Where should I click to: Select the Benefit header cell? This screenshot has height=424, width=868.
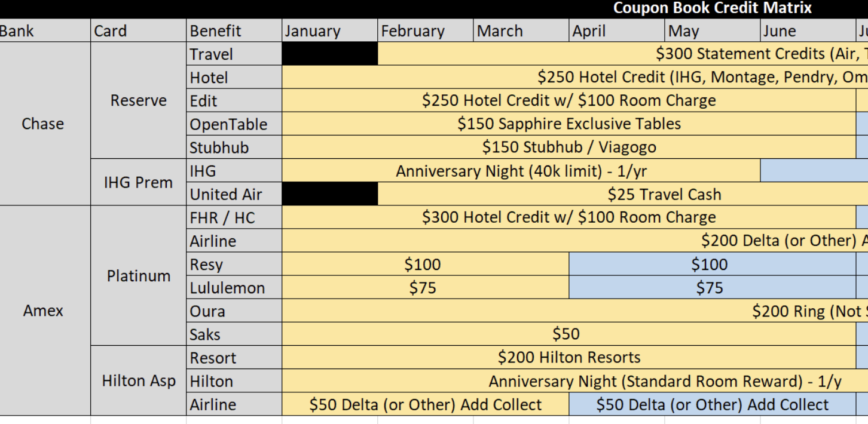point(234,30)
